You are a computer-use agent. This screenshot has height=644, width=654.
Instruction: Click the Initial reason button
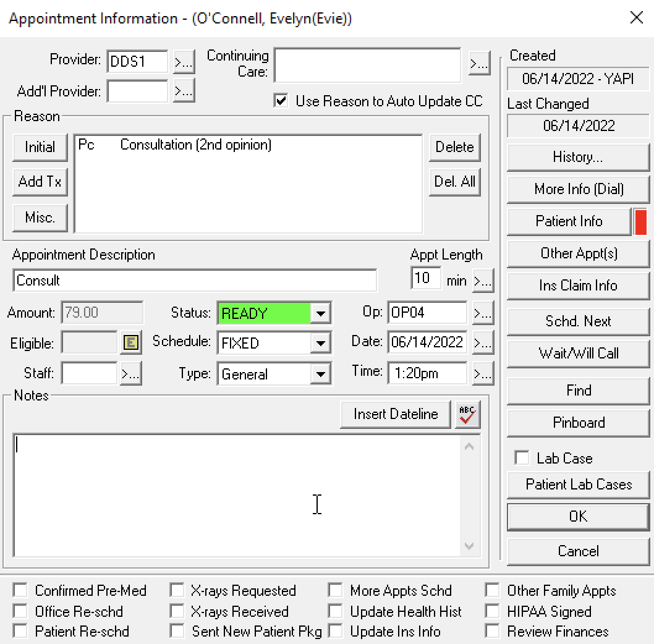[x=40, y=147]
